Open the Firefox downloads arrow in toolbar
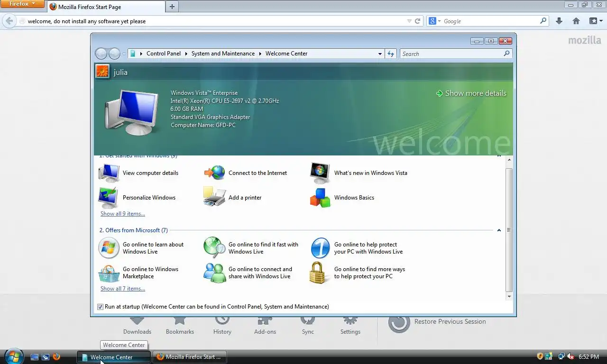 pos(559,21)
